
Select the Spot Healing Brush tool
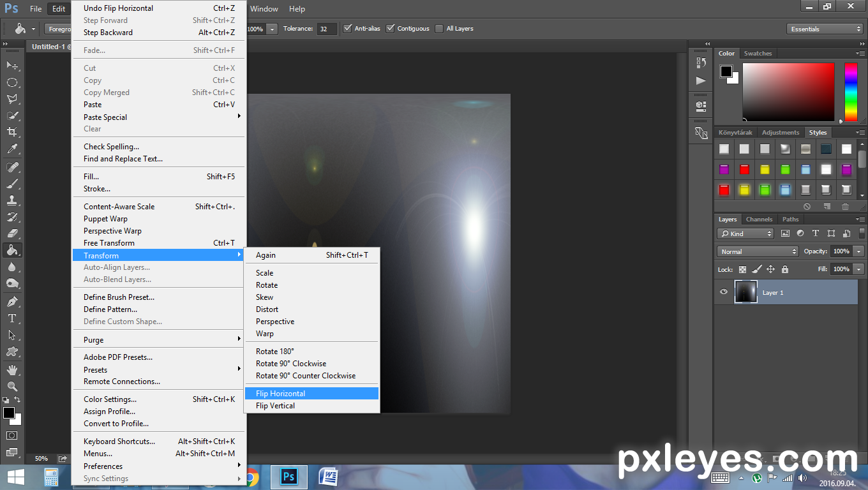click(12, 167)
